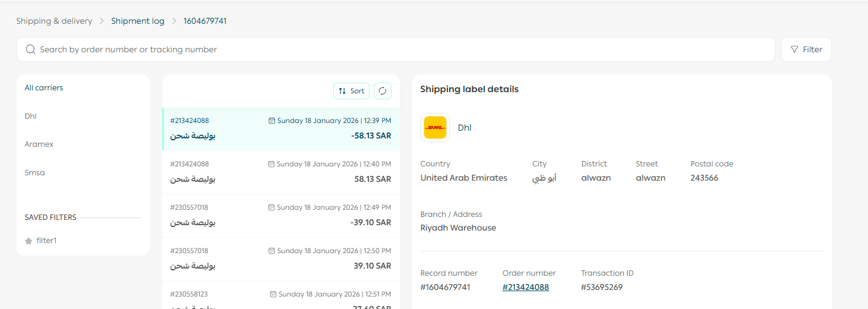
Task: Click calendar icon on the 12:50 PM entry
Action: tap(272, 251)
